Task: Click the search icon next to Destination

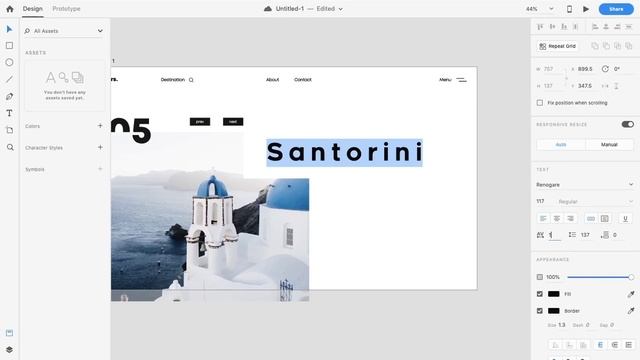Action: [191, 80]
